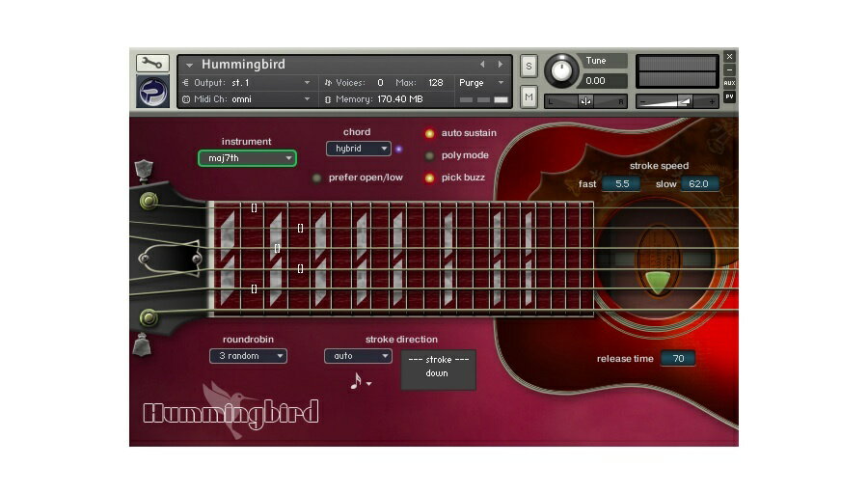
Task: Solo the instrument with S button
Action: pyautogui.click(x=529, y=66)
